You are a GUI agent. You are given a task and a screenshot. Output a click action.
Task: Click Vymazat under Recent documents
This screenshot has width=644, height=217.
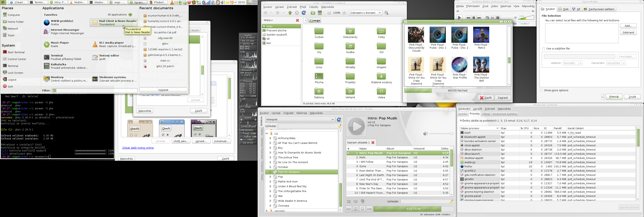[163, 90]
